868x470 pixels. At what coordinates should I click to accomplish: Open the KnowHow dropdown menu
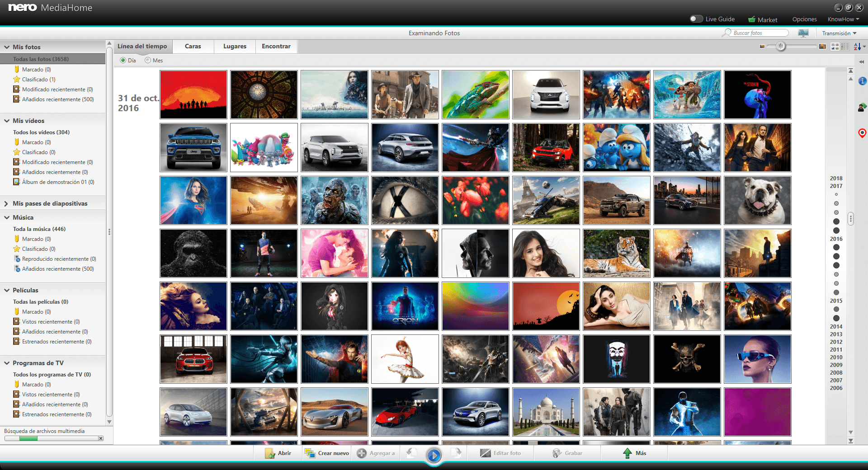tap(843, 19)
